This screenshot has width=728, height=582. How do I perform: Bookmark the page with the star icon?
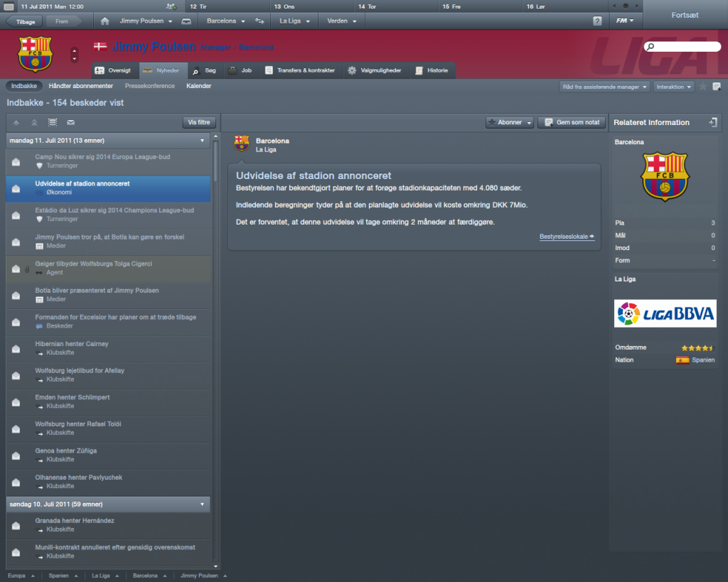(703, 87)
